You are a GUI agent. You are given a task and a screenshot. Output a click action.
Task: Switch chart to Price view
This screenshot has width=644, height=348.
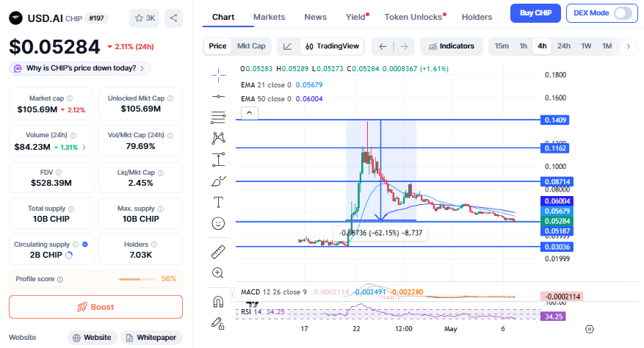tap(217, 46)
